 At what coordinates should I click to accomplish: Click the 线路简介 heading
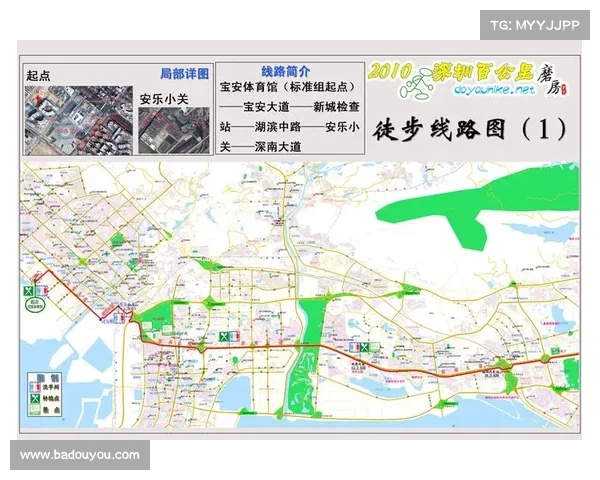[x=285, y=71]
